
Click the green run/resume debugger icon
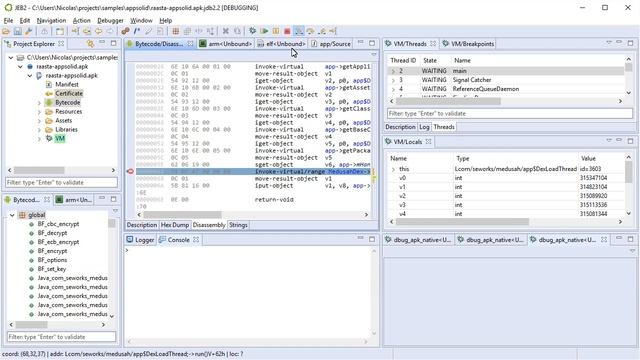coord(264,31)
